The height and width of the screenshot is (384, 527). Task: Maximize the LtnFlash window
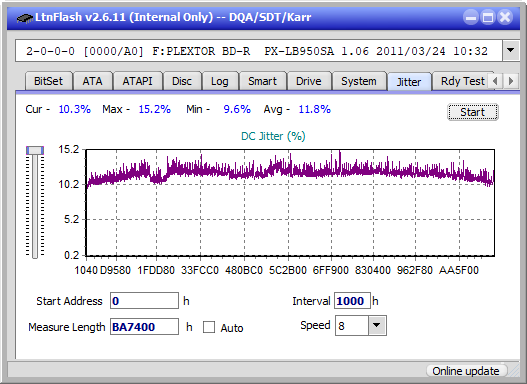tap(488, 17)
